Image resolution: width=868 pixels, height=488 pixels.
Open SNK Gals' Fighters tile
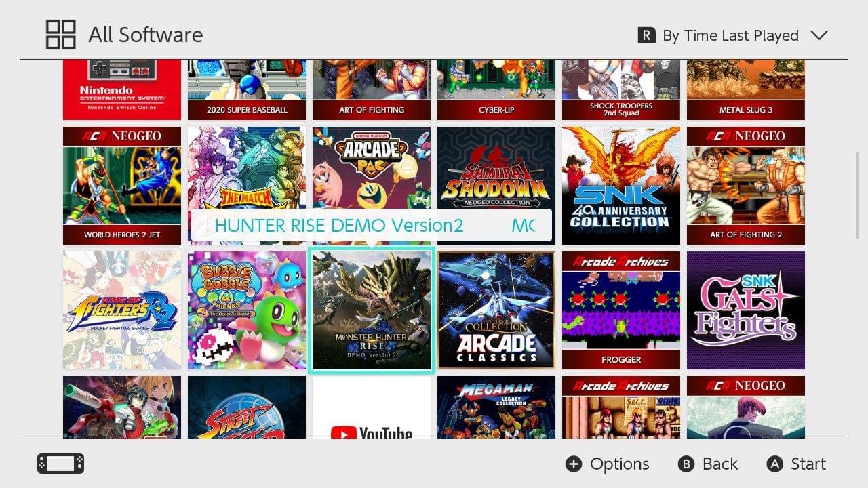tap(746, 310)
